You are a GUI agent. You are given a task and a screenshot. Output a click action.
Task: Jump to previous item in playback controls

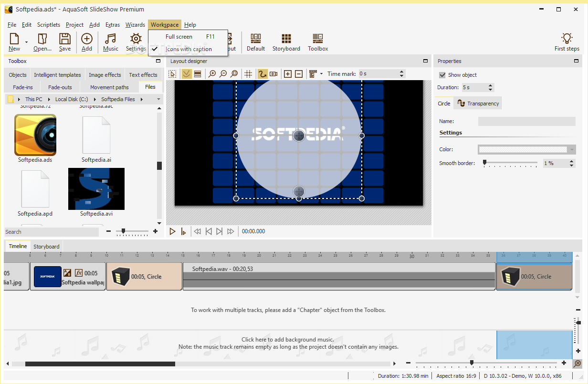click(x=209, y=231)
